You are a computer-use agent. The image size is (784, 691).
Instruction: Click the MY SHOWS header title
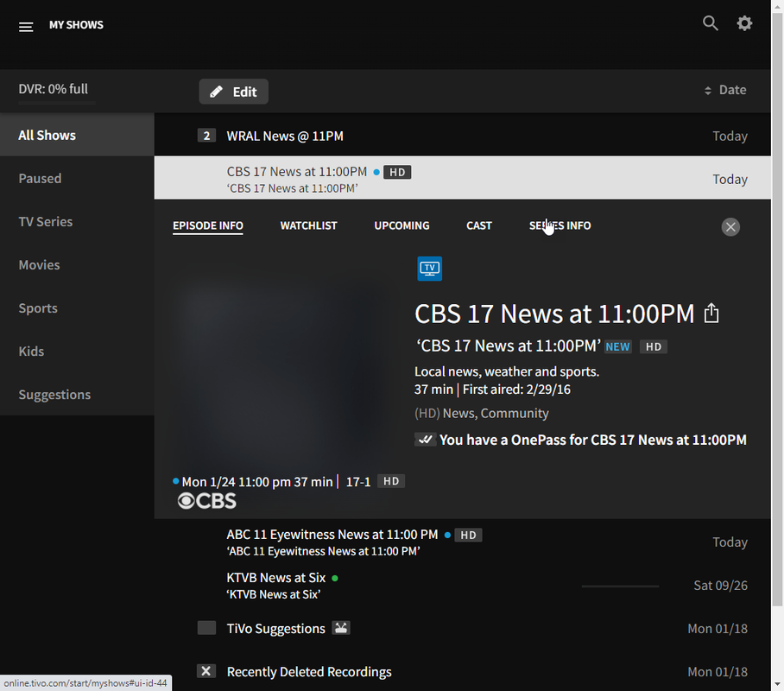[x=76, y=24]
